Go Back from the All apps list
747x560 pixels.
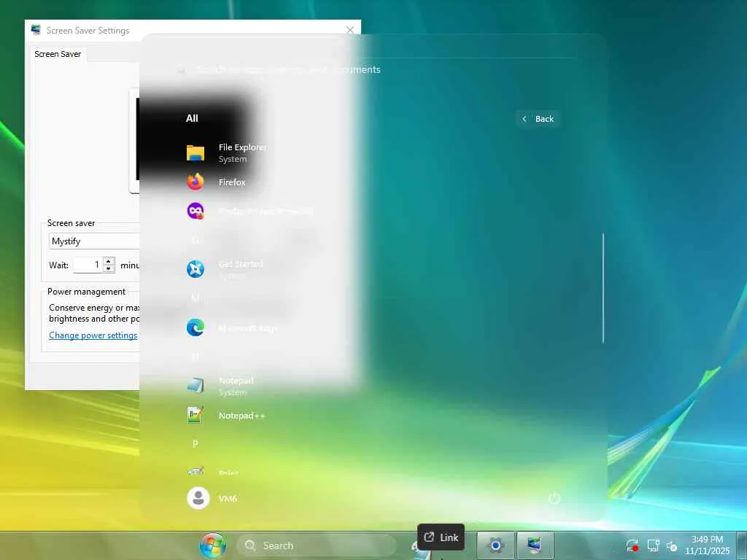538,119
